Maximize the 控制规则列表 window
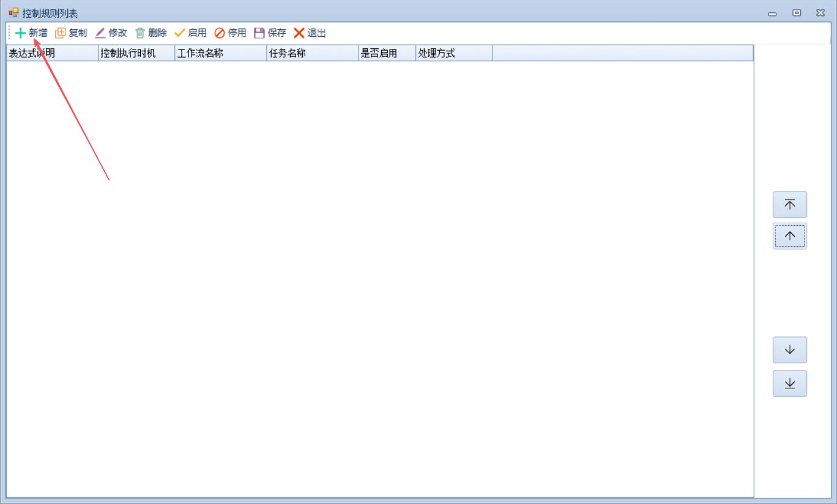Image resolution: width=837 pixels, height=504 pixels. (x=797, y=13)
